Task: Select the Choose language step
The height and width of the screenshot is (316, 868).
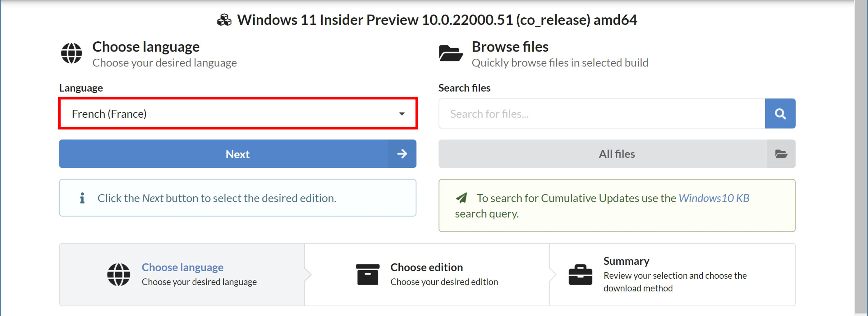Action: point(182,275)
